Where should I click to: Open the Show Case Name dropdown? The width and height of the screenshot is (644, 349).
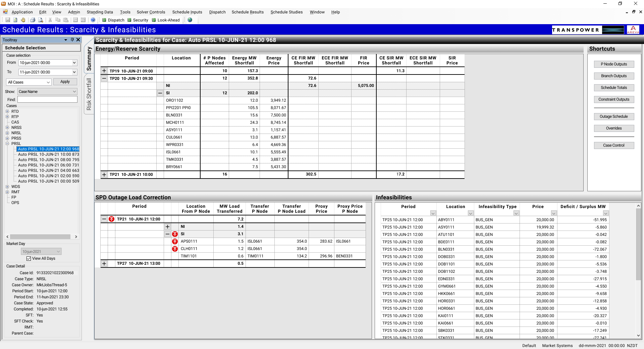(74, 92)
